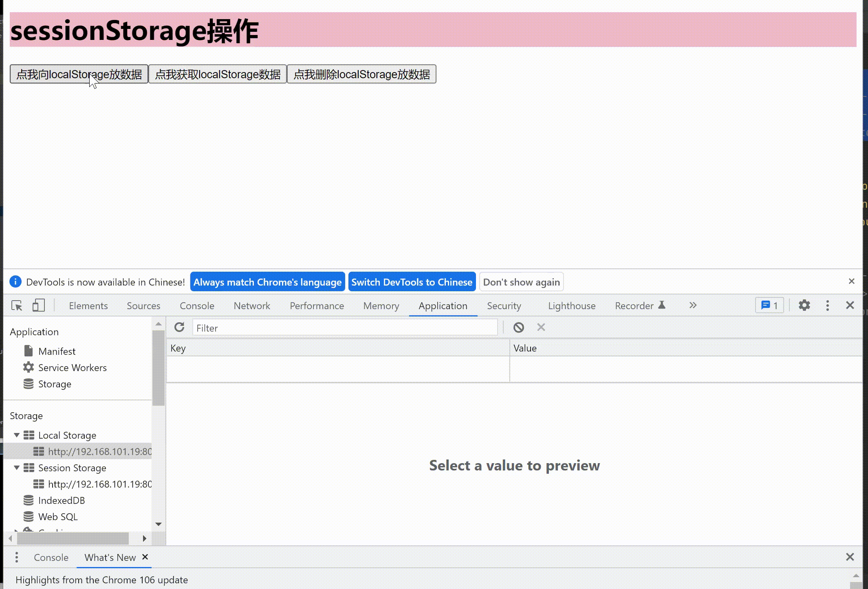Switch to the Console drawer tab

(51, 557)
